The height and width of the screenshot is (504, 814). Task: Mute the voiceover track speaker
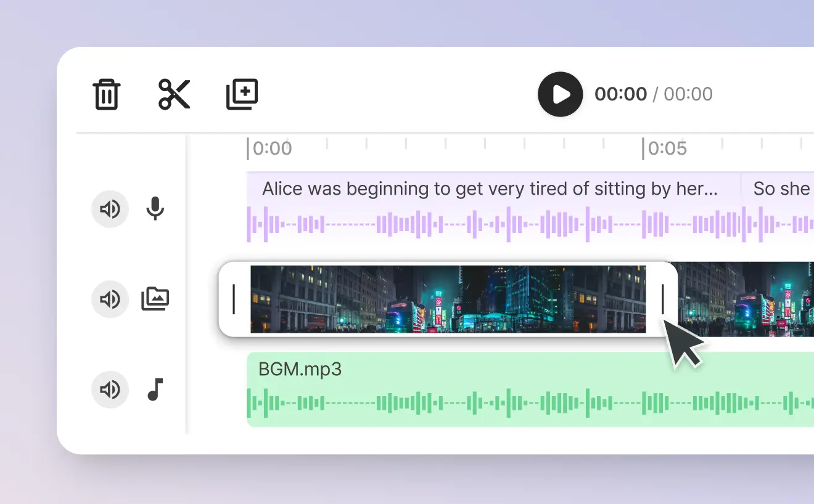110,209
